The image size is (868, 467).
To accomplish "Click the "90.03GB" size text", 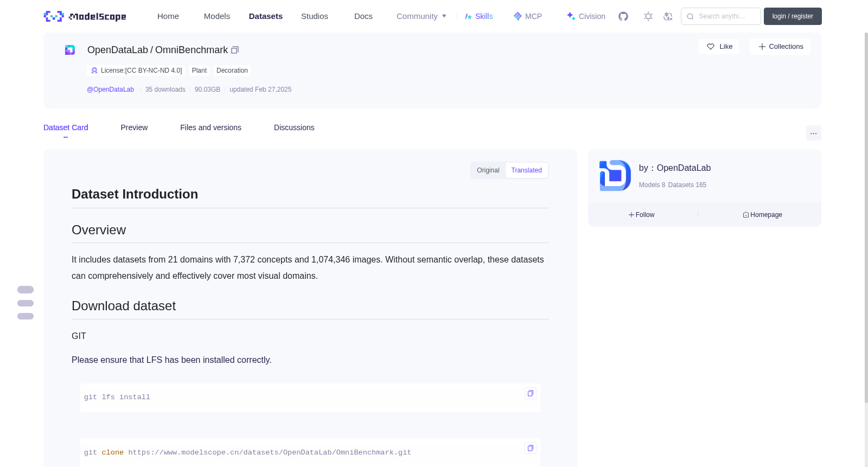I will click(x=207, y=89).
